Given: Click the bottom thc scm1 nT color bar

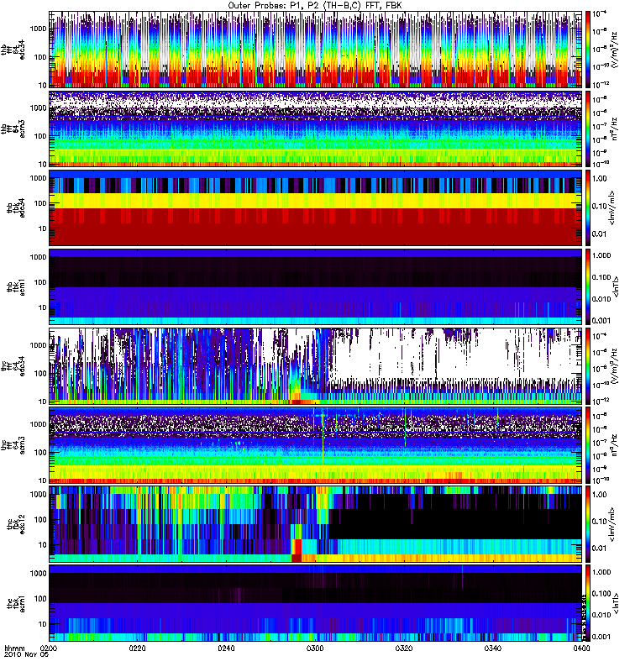Looking at the screenshot, I should [588, 603].
